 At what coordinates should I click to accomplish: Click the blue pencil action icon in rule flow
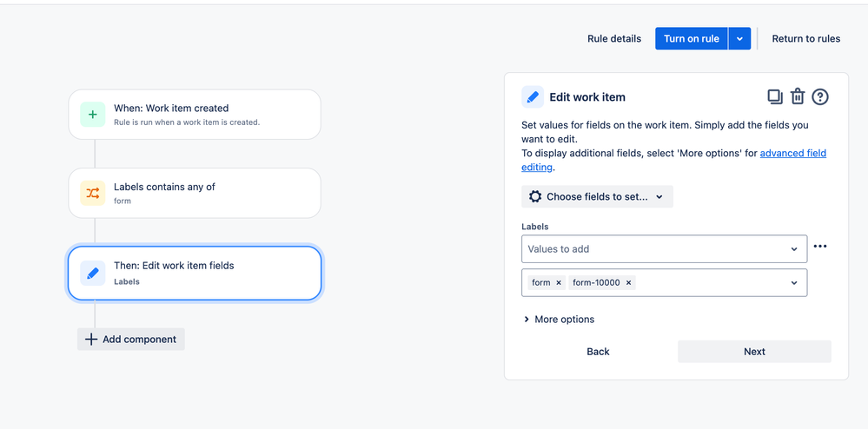pos(92,273)
